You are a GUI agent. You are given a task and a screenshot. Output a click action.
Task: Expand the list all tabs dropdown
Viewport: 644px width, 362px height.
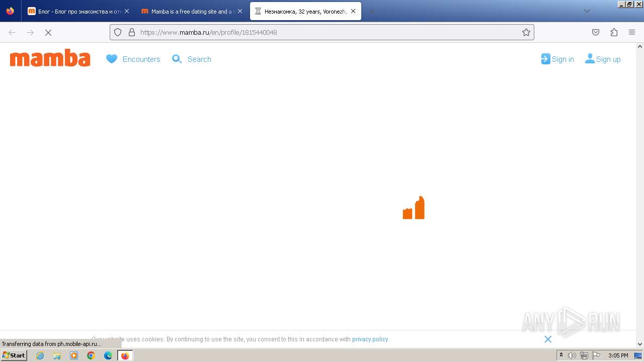(587, 11)
